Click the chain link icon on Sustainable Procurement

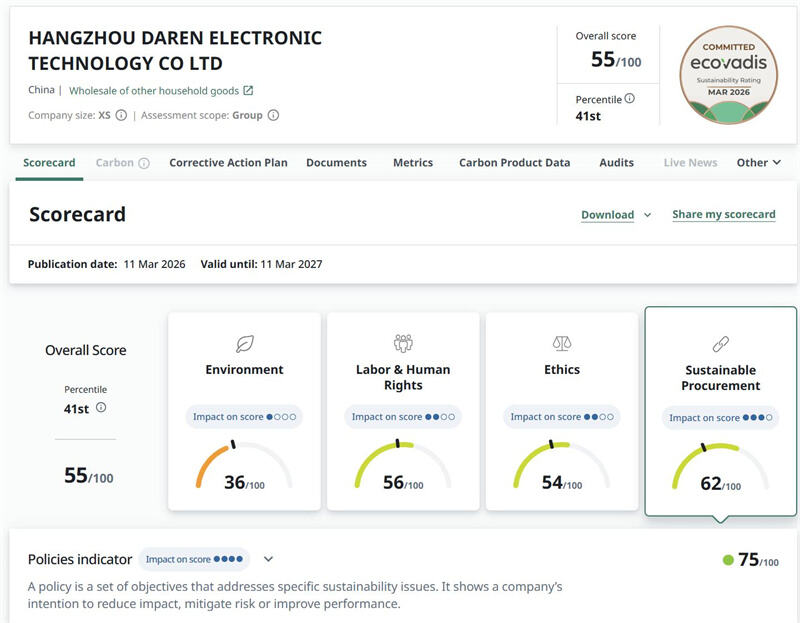click(720, 344)
